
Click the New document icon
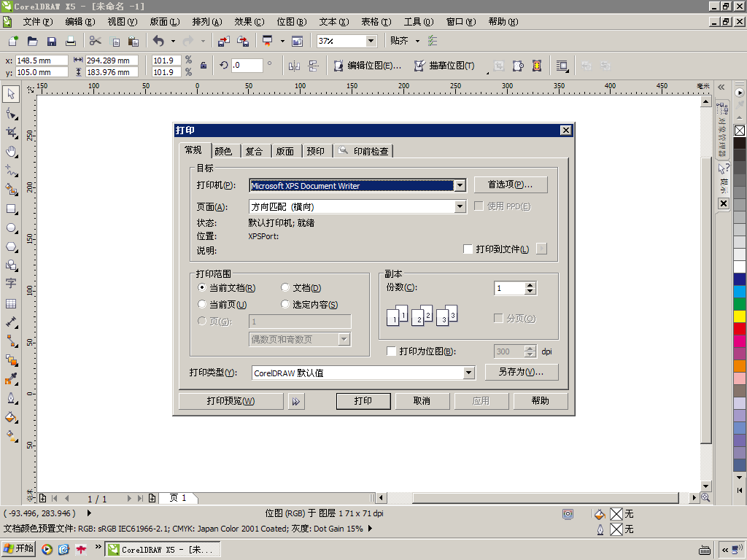click(x=13, y=41)
